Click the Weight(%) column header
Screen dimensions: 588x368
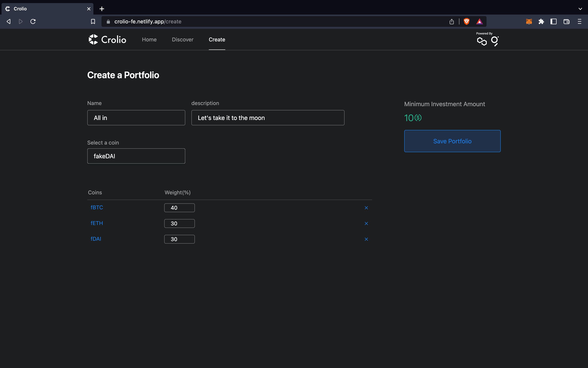click(x=178, y=192)
